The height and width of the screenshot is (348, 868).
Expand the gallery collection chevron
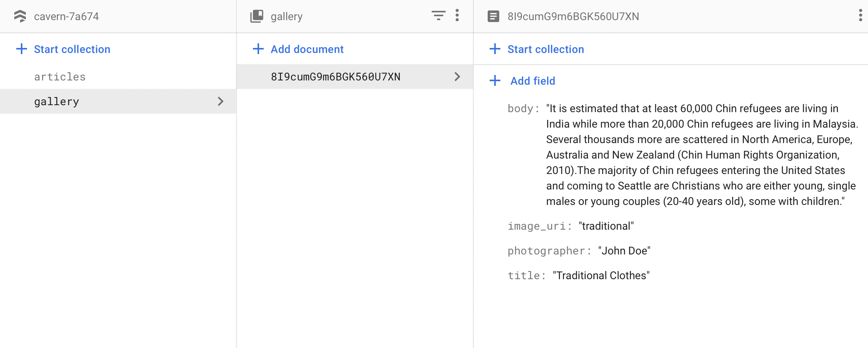pyautogui.click(x=220, y=101)
